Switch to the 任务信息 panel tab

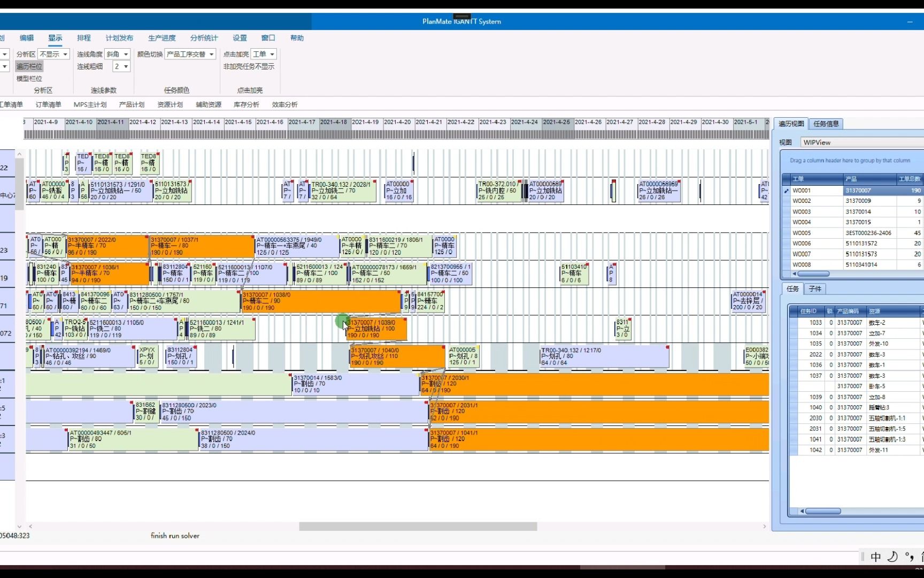pyautogui.click(x=826, y=124)
